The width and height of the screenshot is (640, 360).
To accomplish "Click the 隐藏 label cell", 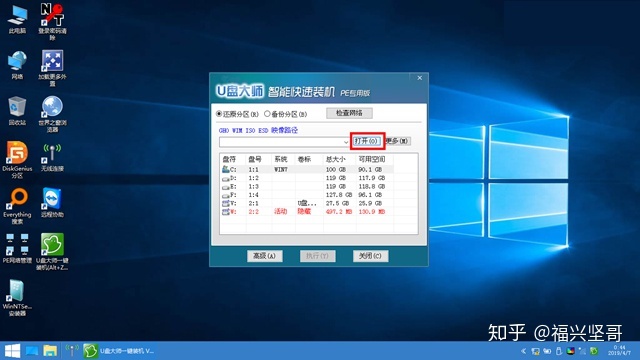I will [x=304, y=211].
